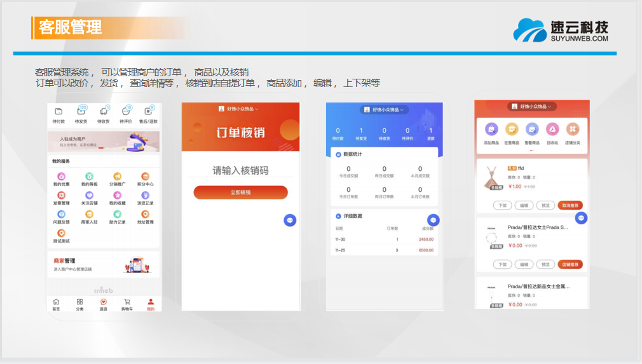Expand store dropdown on 订单核销 screen
Screen dimensions: 642x364
click(240, 109)
